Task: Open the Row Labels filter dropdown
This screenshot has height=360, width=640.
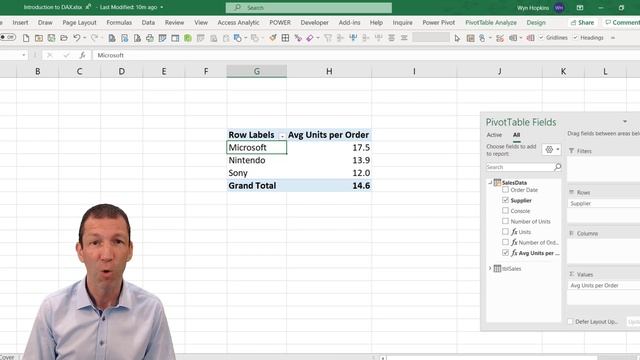Action: [282, 136]
